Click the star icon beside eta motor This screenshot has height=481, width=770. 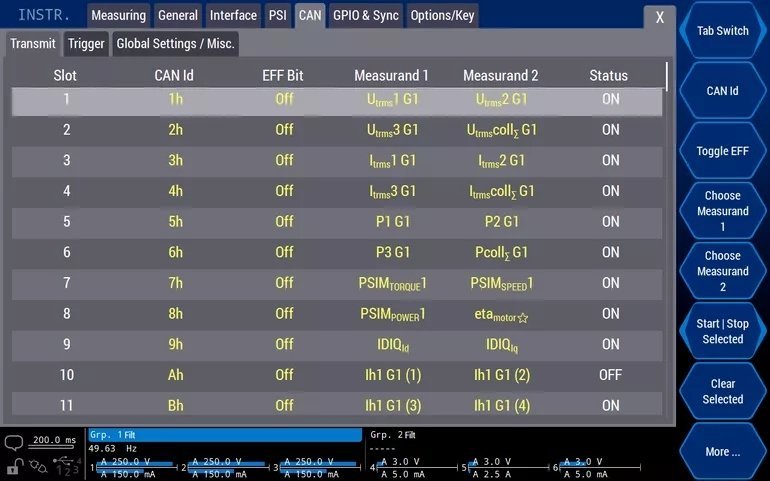[x=523, y=318]
